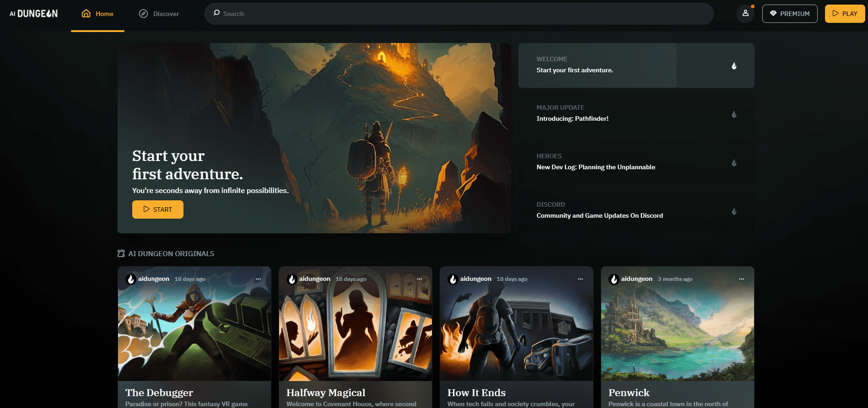Image resolution: width=868 pixels, height=408 pixels.
Task: Click aidungeon author name on Halfway Magical
Action: pos(315,279)
